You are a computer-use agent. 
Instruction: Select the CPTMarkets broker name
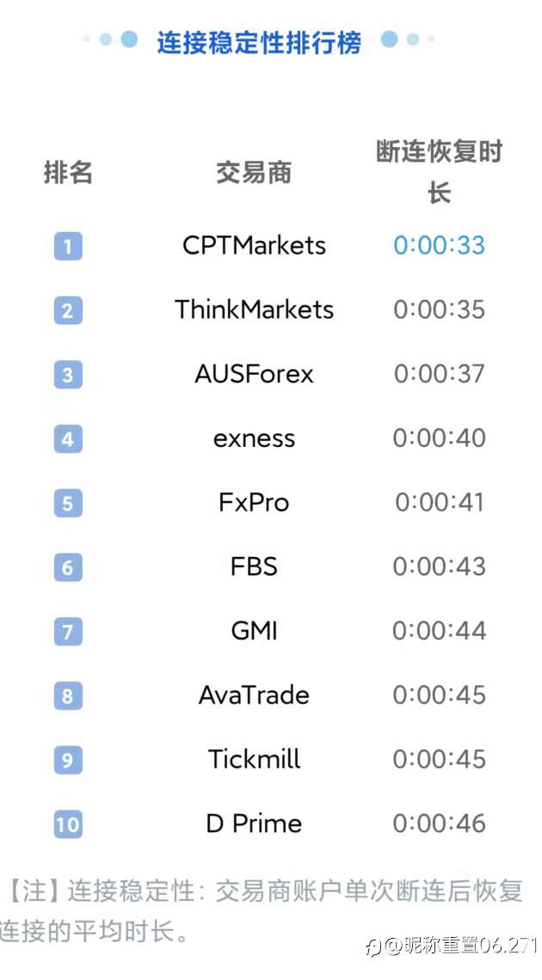click(x=254, y=245)
